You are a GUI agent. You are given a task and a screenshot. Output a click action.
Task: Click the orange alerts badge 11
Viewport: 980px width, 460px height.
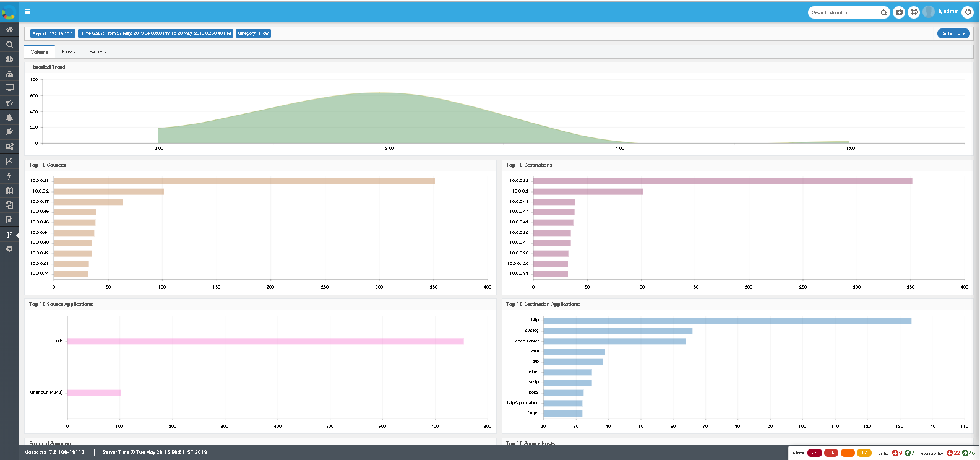click(x=848, y=453)
